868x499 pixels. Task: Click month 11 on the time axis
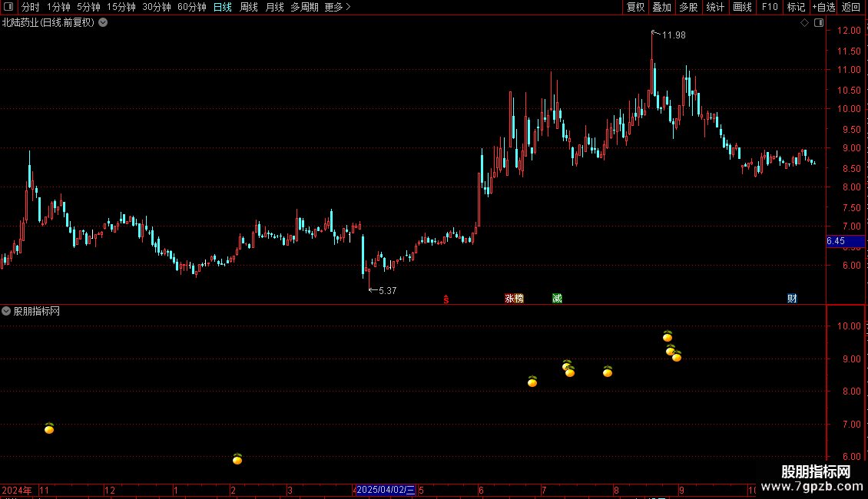(x=45, y=490)
